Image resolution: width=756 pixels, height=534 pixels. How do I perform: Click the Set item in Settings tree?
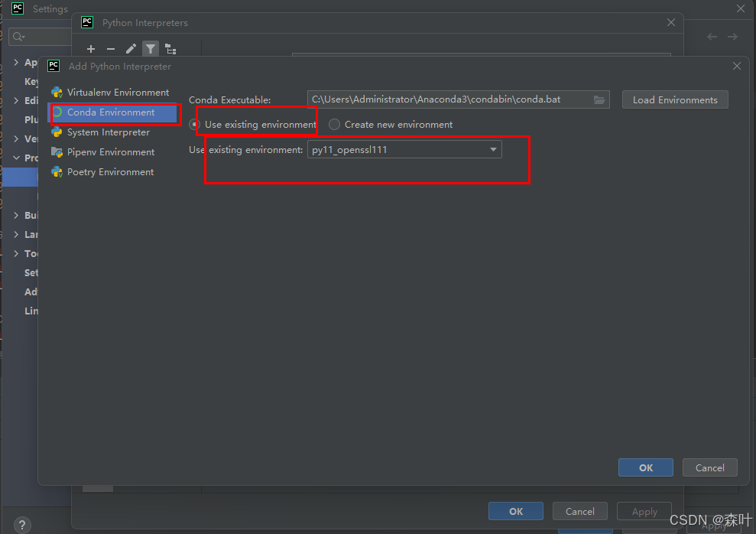point(31,272)
